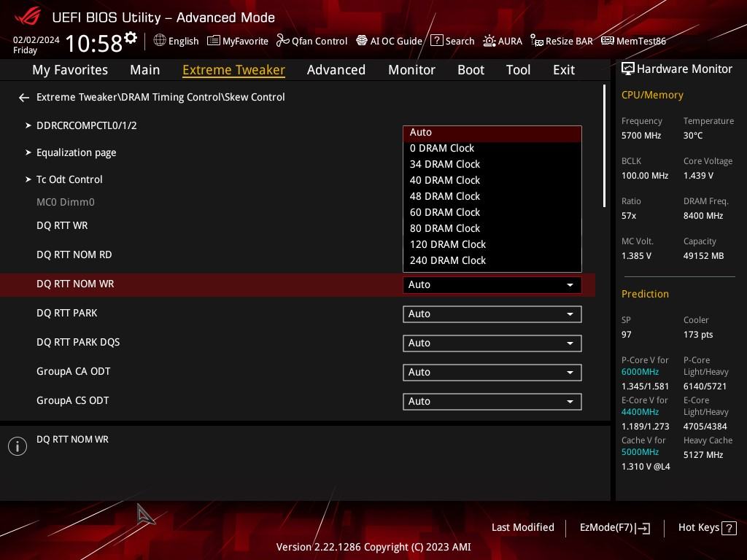Image resolution: width=747 pixels, height=560 pixels.
Task: Click the settings list scrollbar
Action: 604,146
